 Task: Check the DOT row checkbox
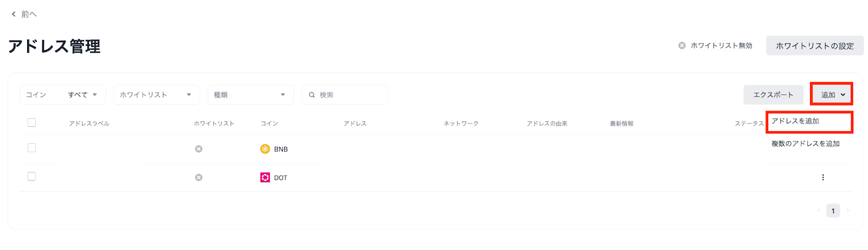click(31, 176)
